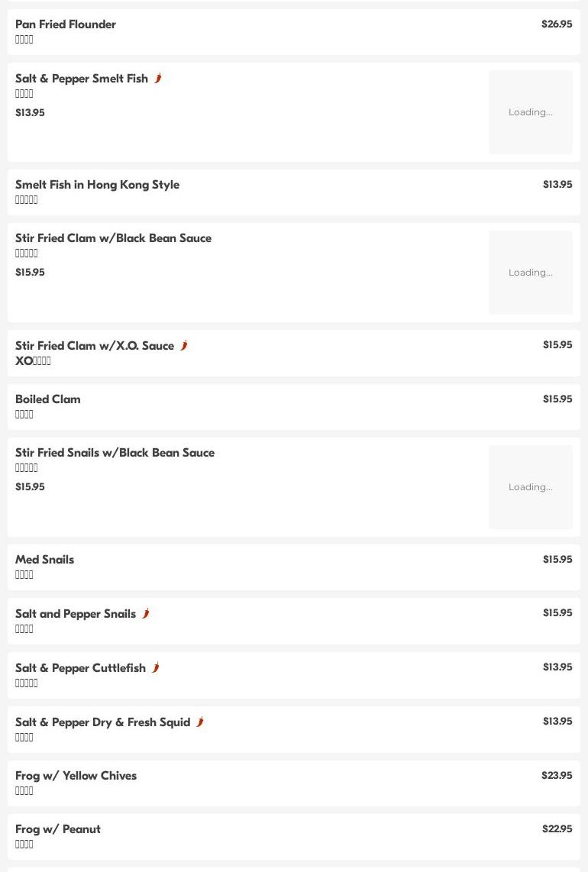Click the $23.95 price for Frog w/ Yellow Chives

coord(557,776)
